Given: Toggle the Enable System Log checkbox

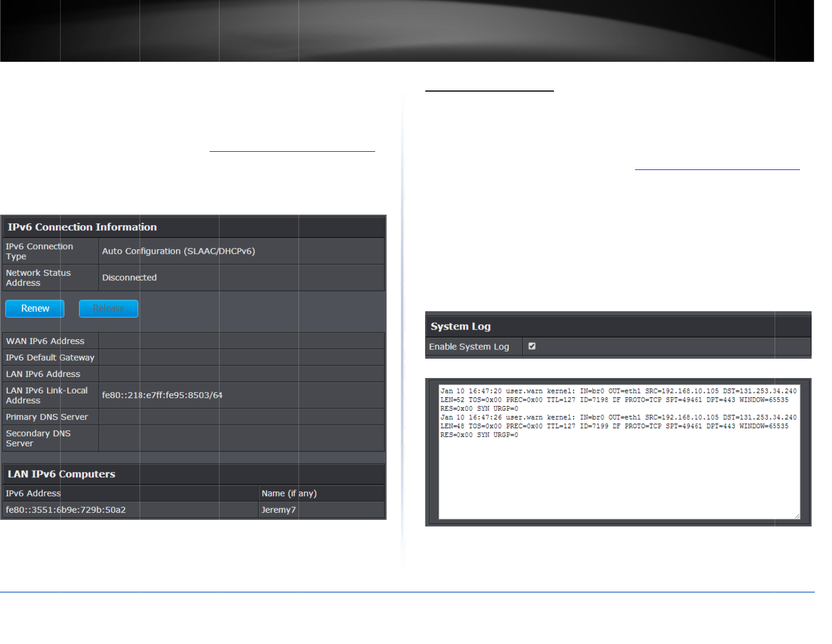Looking at the screenshot, I should (x=532, y=346).
